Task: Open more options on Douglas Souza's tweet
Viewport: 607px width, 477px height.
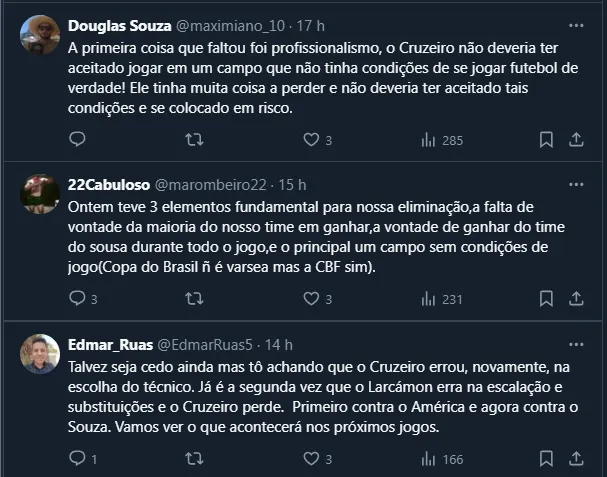Action: tap(576, 25)
